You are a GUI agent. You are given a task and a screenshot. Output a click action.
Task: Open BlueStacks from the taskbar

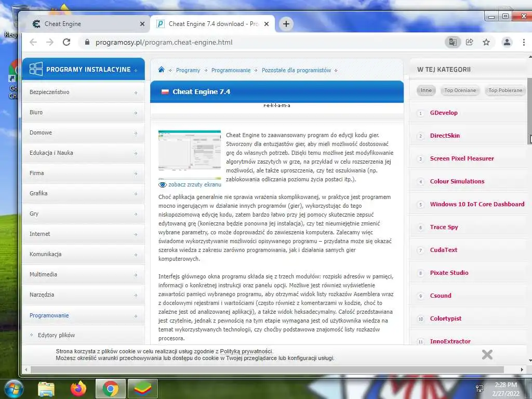coord(142,389)
